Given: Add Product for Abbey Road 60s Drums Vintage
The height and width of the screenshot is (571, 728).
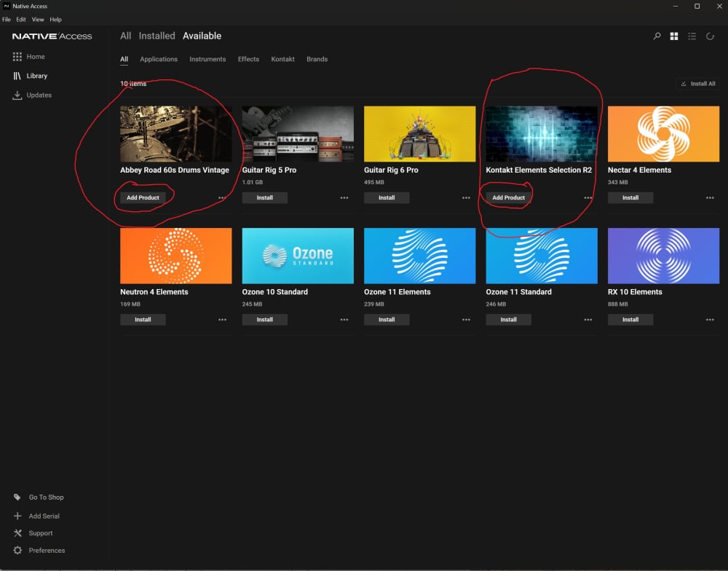Looking at the screenshot, I should 143,198.
